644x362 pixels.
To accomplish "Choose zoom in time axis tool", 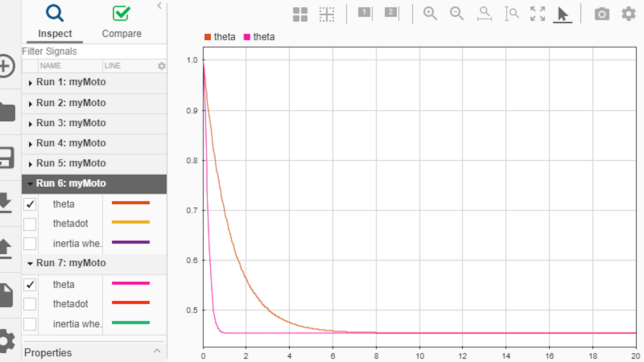I will 485,14.
